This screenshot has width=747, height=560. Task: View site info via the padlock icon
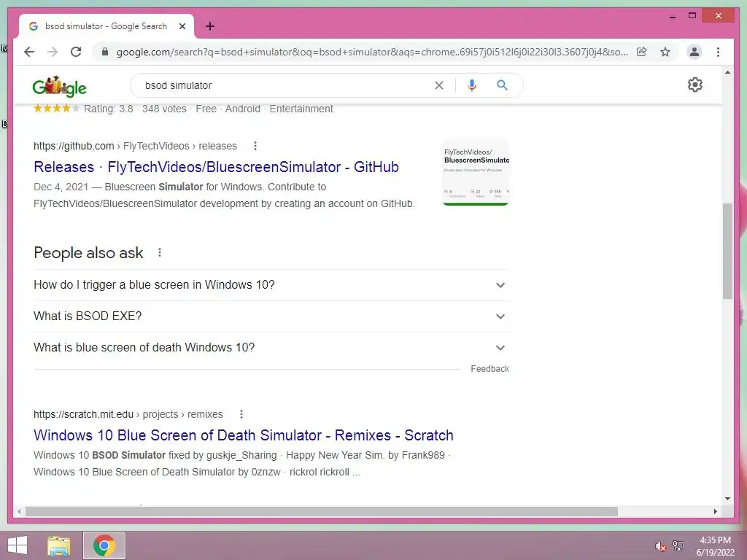(x=105, y=52)
